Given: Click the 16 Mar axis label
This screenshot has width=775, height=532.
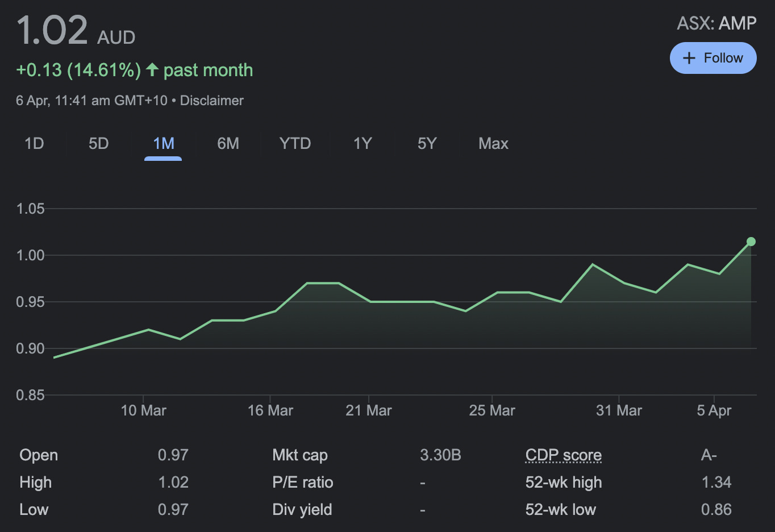Looking at the screenshot, I should tap(270, 410).
